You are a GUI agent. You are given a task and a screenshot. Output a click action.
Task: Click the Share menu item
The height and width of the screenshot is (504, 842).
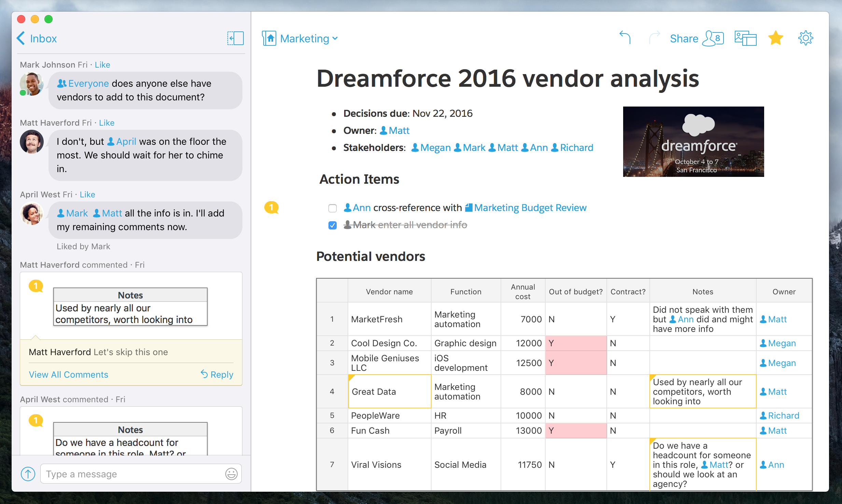coord(684,39)
